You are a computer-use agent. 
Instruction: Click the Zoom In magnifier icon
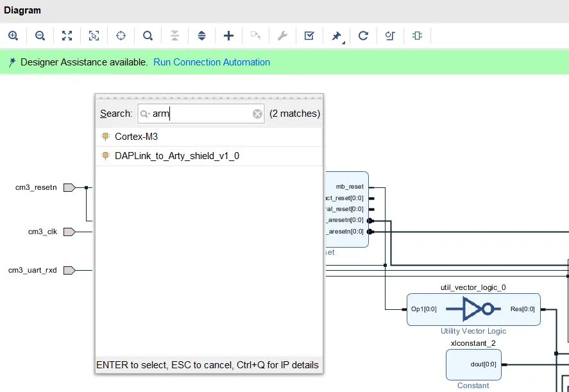(x=13, y=35)
